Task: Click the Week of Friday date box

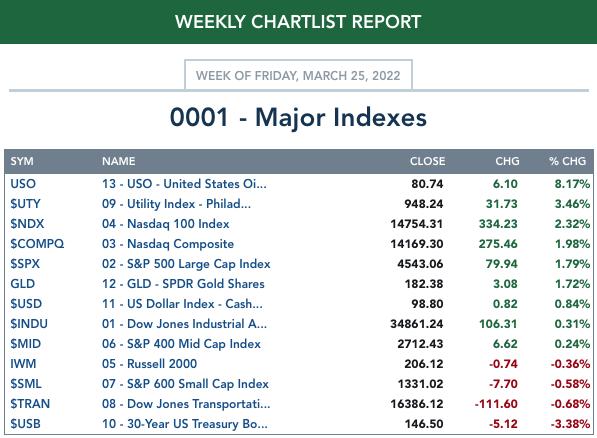Action: tap(298, 75)
